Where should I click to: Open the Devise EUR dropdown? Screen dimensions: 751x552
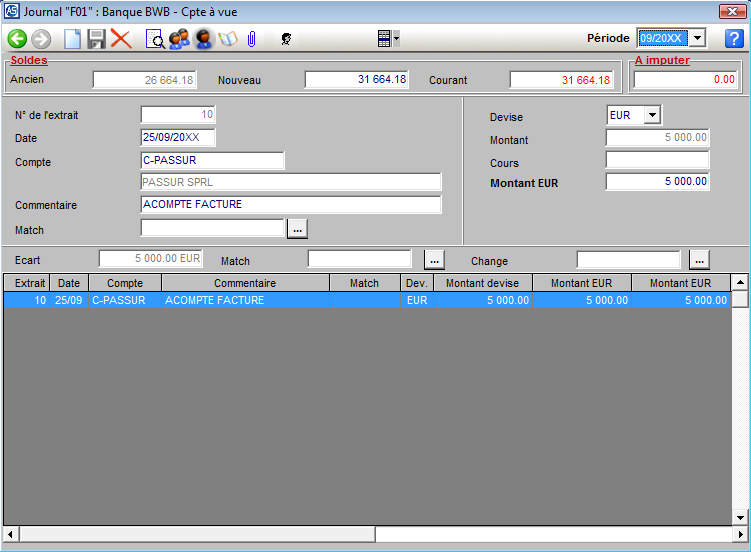(652, 116)
